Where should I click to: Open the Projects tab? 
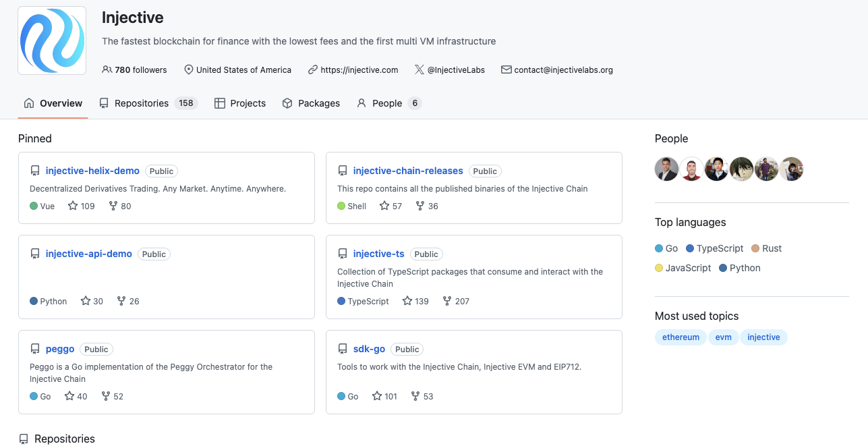point(240,103)
